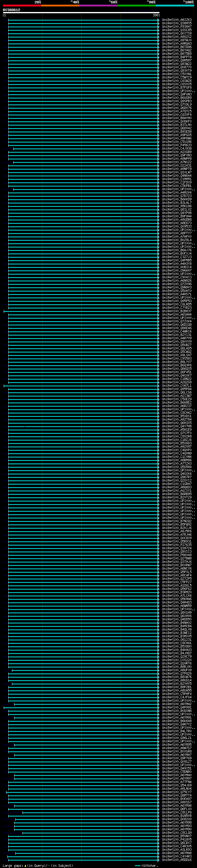Click the 398 end-position label
The width and height of the screenshot is (197, 868).
click(155, 15)
